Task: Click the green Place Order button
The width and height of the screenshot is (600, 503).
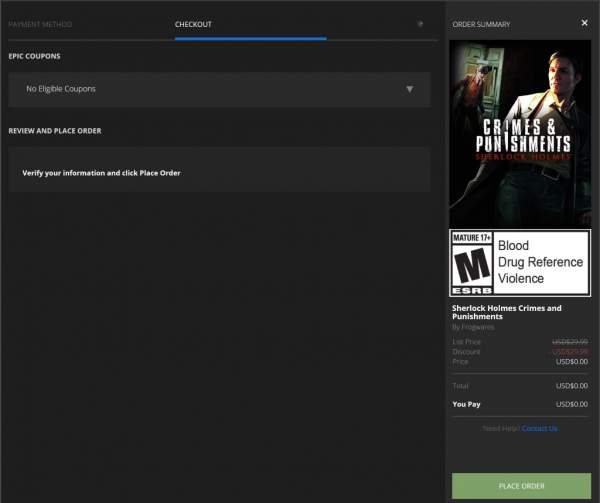Action: [521, 485]
